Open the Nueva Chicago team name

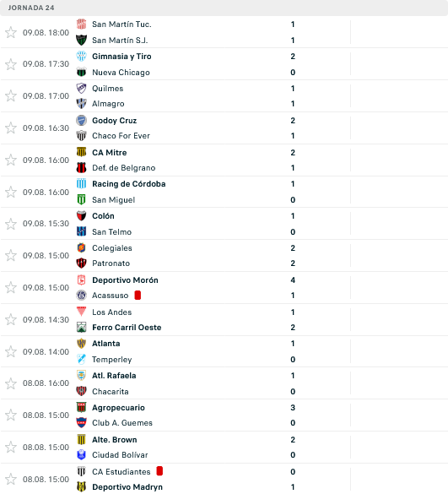tap(121, 73)
